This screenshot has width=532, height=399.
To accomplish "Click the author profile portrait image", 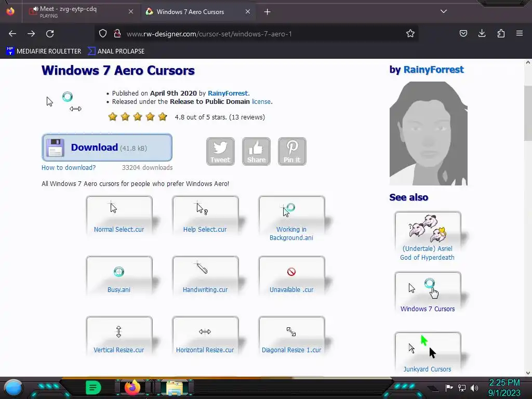I will (x=429, y=134).
